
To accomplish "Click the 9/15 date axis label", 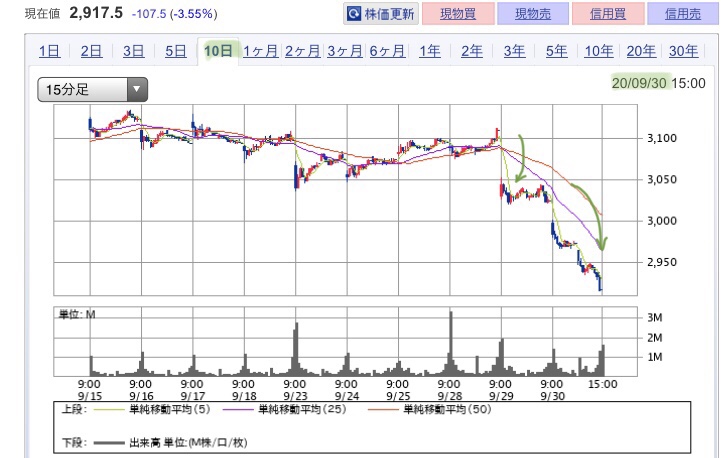I will (x=90, y=396).
